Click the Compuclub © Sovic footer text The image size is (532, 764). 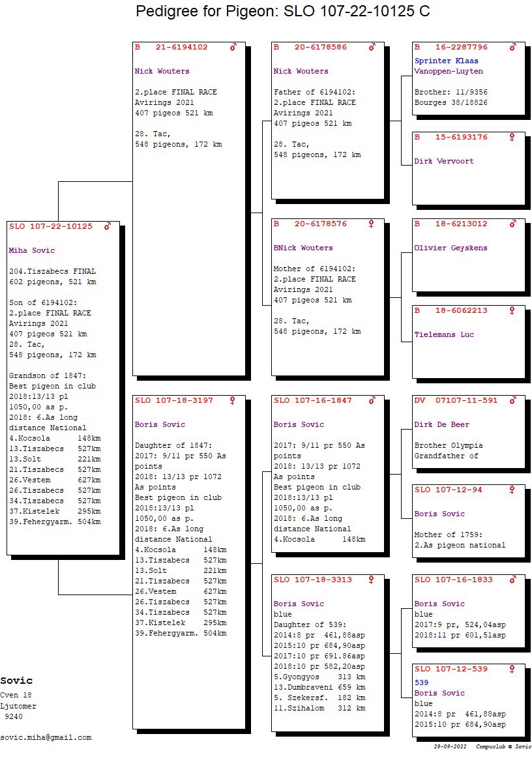click(503, 746)
